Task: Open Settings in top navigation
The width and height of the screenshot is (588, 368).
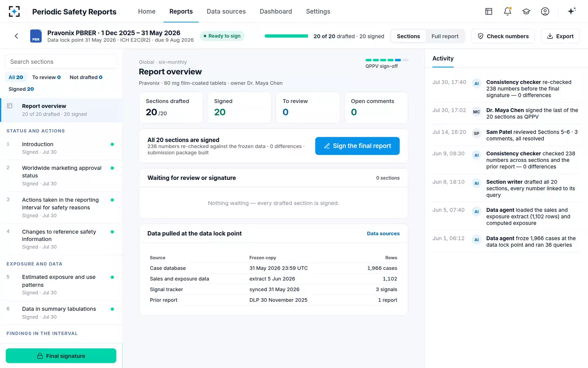Action: click(x=318, y=11)
